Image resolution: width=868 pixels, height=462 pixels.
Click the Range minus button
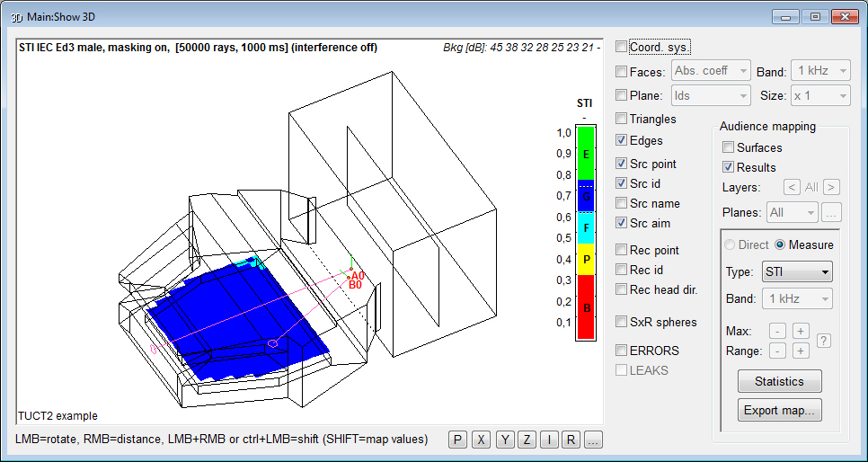(777, 351)
